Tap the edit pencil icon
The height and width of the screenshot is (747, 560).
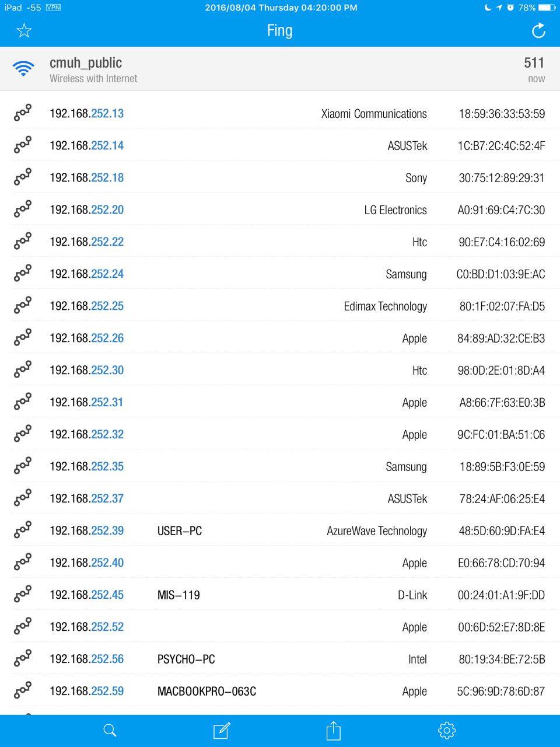click(222, 730)
